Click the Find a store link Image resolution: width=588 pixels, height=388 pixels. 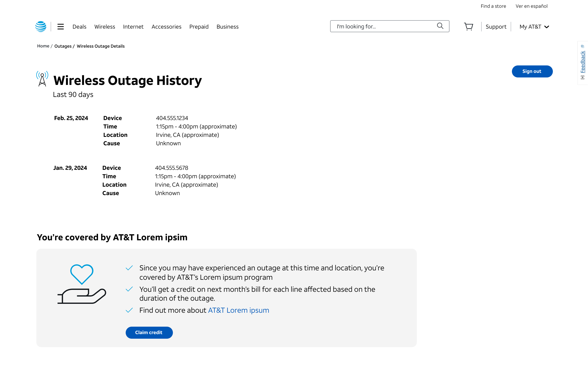tap(493, 6)
